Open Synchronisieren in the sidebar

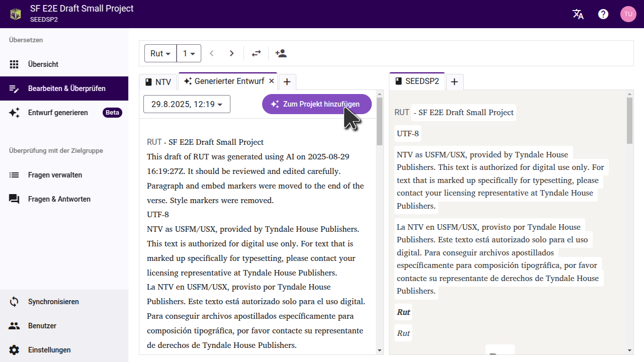(x=53, y=302)
